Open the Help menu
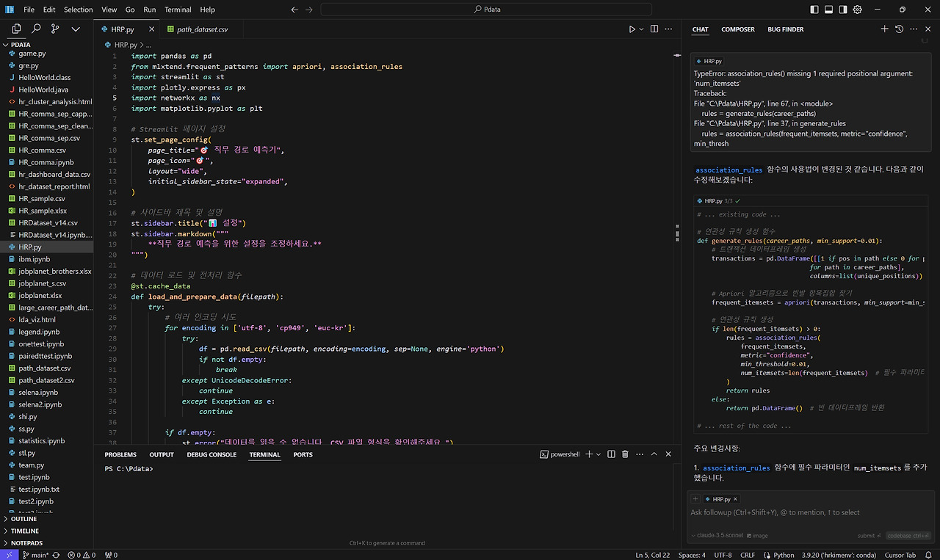 (208, 10)
